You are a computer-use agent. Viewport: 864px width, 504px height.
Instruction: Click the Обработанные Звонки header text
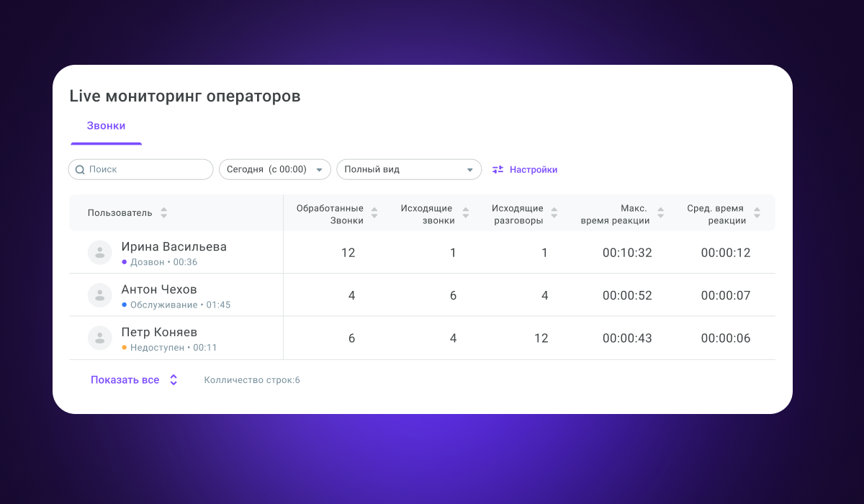pos(330,215)
